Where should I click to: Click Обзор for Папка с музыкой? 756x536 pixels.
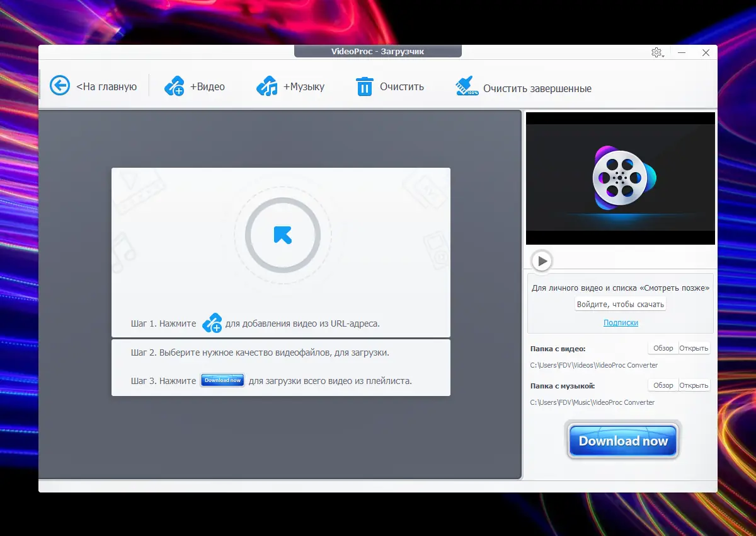pos(663,385)
